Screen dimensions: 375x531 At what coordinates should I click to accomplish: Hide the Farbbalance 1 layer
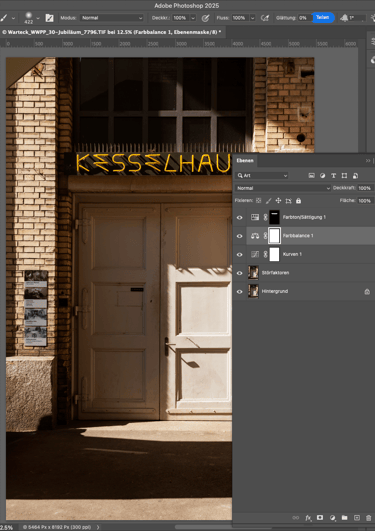[x=239, y=236]
